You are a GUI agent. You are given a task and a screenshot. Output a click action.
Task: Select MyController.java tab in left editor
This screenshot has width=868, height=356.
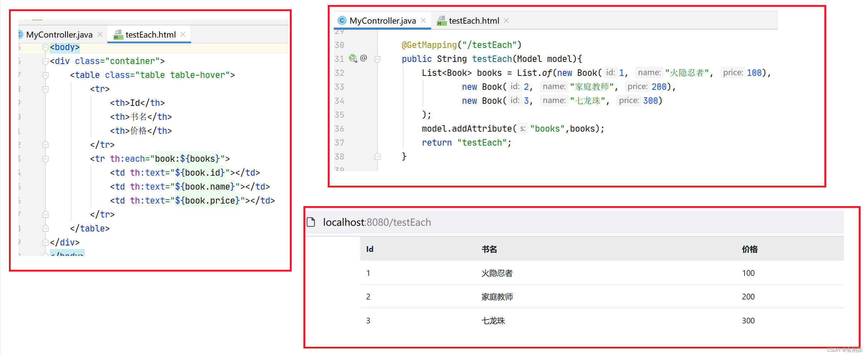pyautogui.click(x=59, y=35)
